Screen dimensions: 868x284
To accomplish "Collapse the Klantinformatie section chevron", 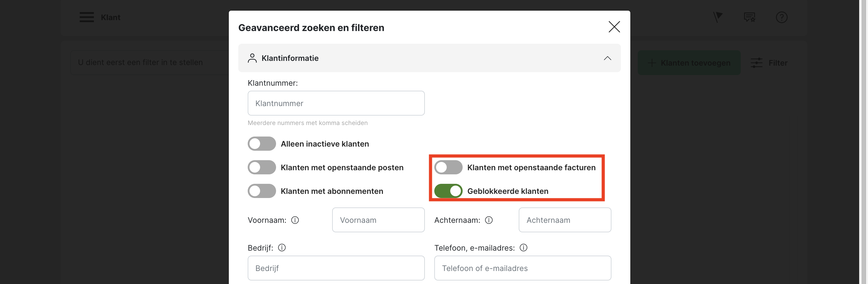I will point(607,58).
